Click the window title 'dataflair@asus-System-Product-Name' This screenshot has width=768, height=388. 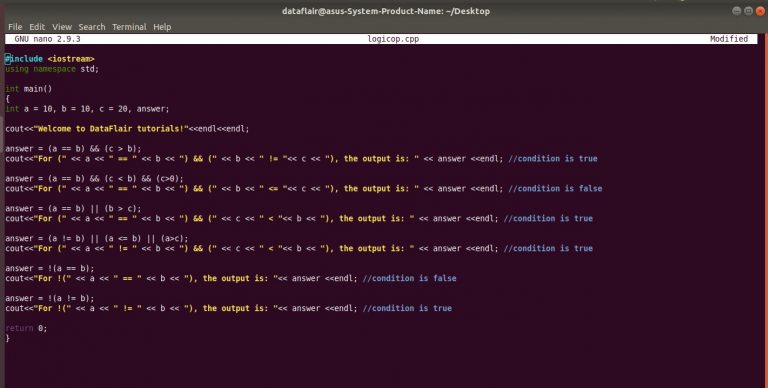tap(362, 11)
